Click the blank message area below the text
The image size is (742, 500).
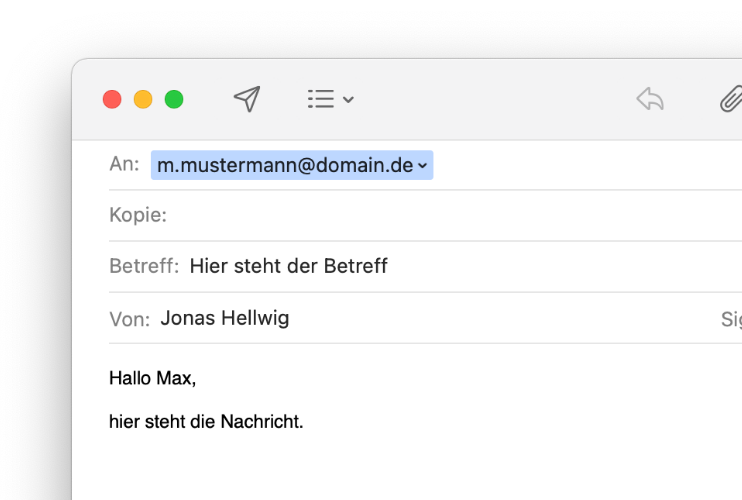click(400, 470)
